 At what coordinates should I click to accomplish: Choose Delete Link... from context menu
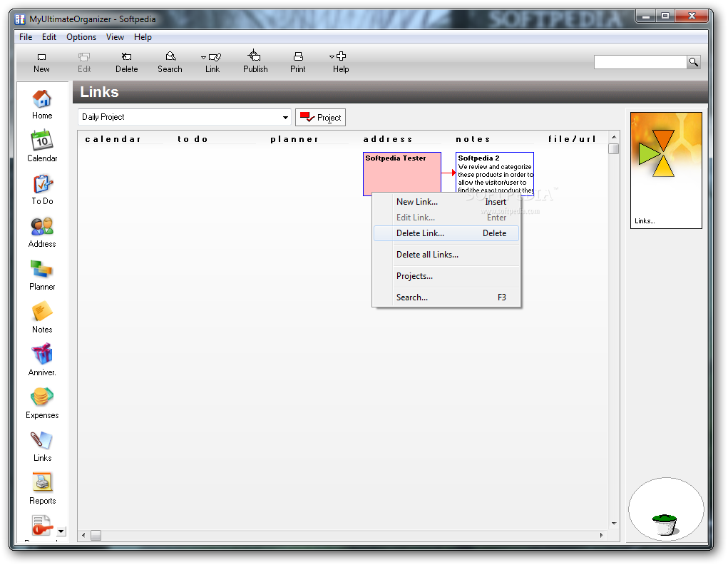(x=446, y=233)
